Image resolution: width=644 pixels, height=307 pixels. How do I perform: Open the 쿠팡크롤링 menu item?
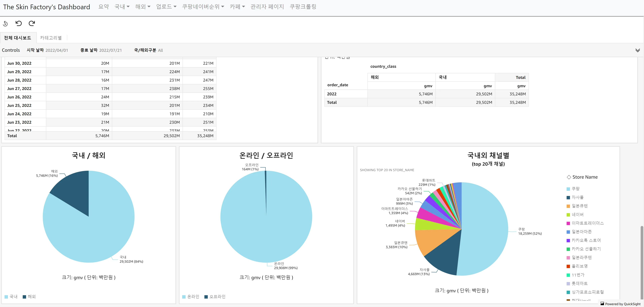(303, 7)
